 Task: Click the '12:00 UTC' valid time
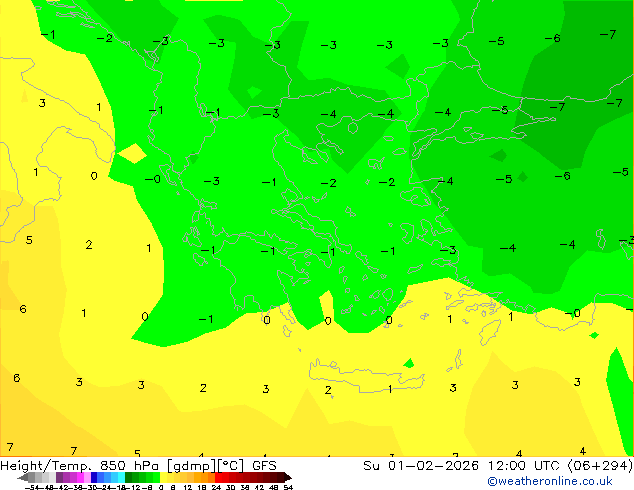(524, 465)
